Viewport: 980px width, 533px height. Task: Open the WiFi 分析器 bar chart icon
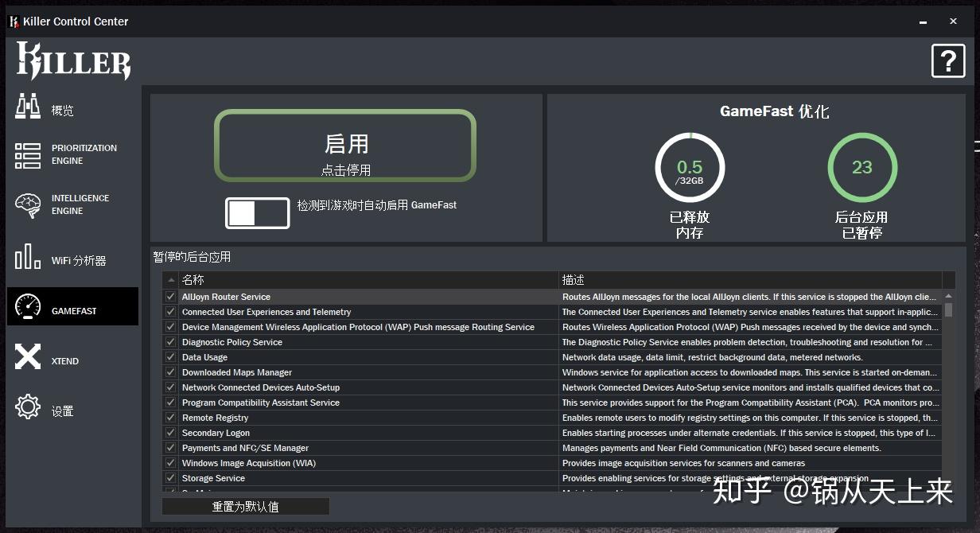[28, 256]
